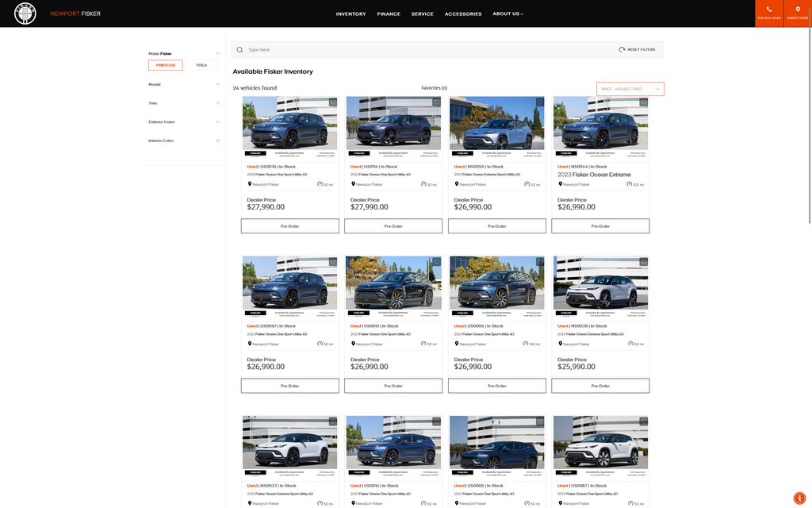Click the search magnifier icon
812x508 pixels.
[239, 50]
